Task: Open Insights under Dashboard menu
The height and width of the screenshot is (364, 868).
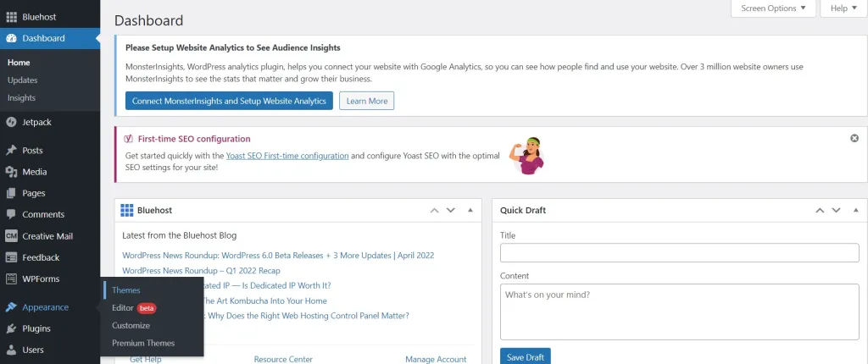Action: click(21, 98)
